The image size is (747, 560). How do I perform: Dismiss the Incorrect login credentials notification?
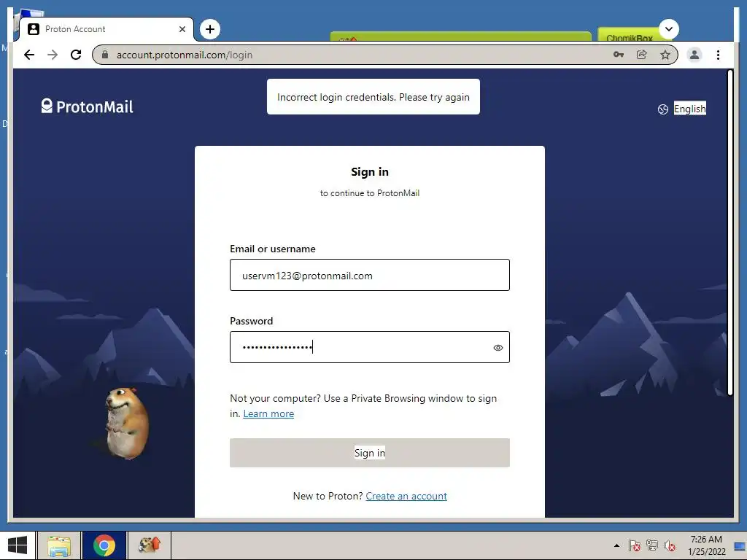[x=373, y=97]
